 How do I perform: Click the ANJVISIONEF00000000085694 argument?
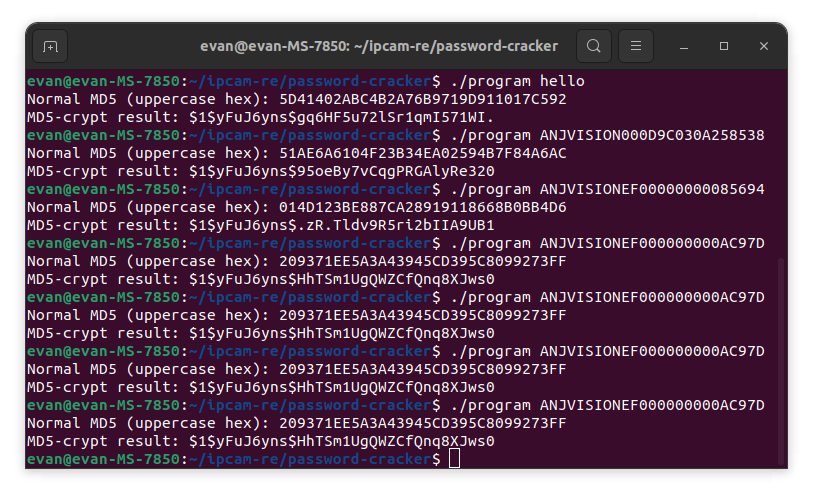652,189
